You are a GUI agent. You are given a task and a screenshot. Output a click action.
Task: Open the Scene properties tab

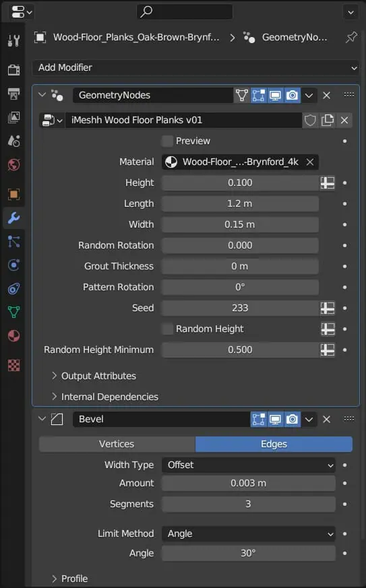click(x=13, y=141)
